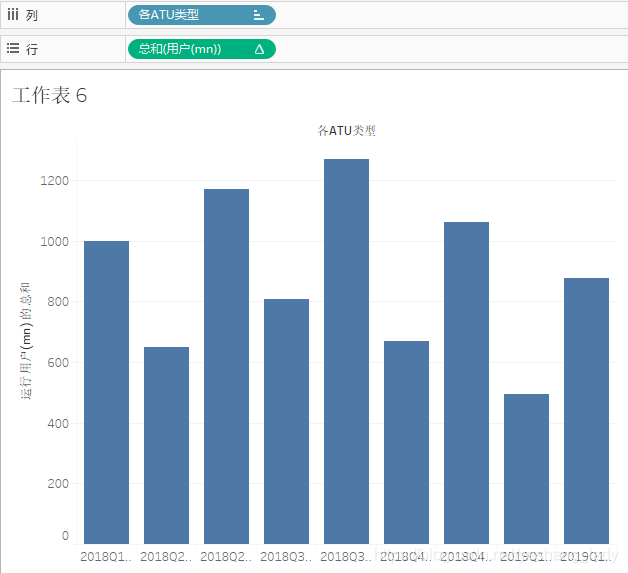Screen dimensions: 628x573
Task: Click the 600 axis tick label
Action: click(x=58, y=363)
